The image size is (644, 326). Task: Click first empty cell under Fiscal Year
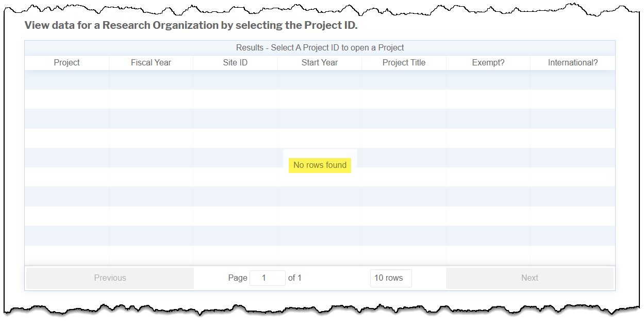(151, 80)
